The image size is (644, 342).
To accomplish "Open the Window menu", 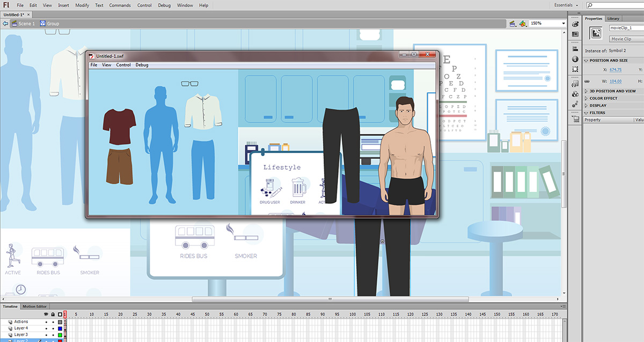I will 185,5.
